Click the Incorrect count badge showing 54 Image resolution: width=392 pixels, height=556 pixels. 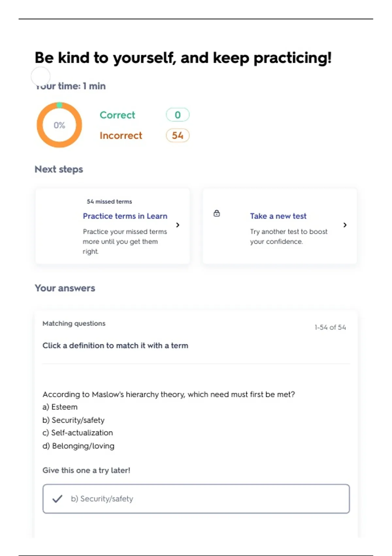177,135
